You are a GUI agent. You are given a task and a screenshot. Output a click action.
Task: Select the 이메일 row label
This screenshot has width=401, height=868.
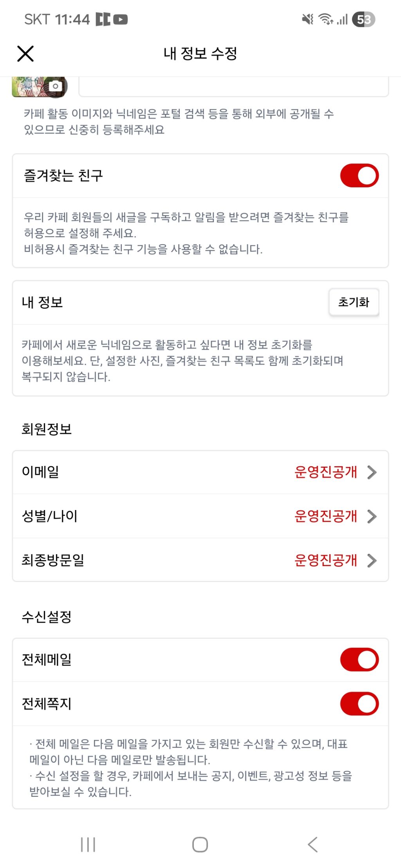[40, 472]
